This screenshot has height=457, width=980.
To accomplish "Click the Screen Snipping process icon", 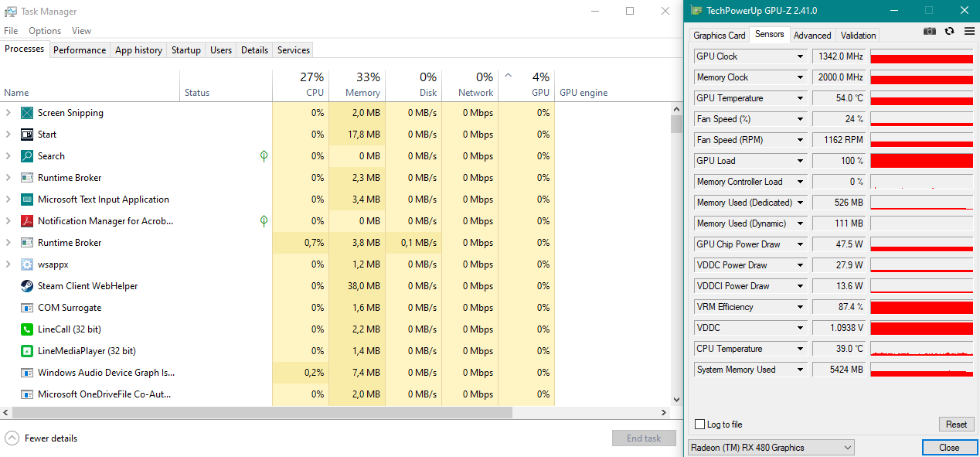I will (x=27, y=113).
